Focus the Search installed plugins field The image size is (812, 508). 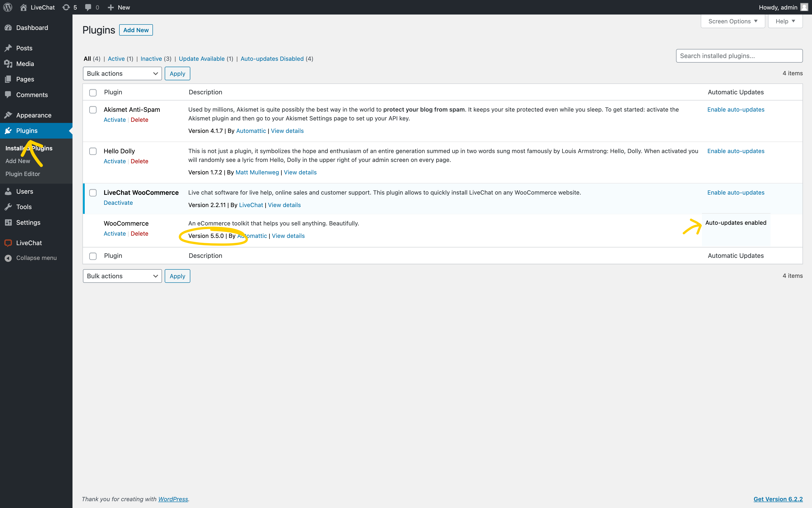pyautogui.click(x=739, y=56)
